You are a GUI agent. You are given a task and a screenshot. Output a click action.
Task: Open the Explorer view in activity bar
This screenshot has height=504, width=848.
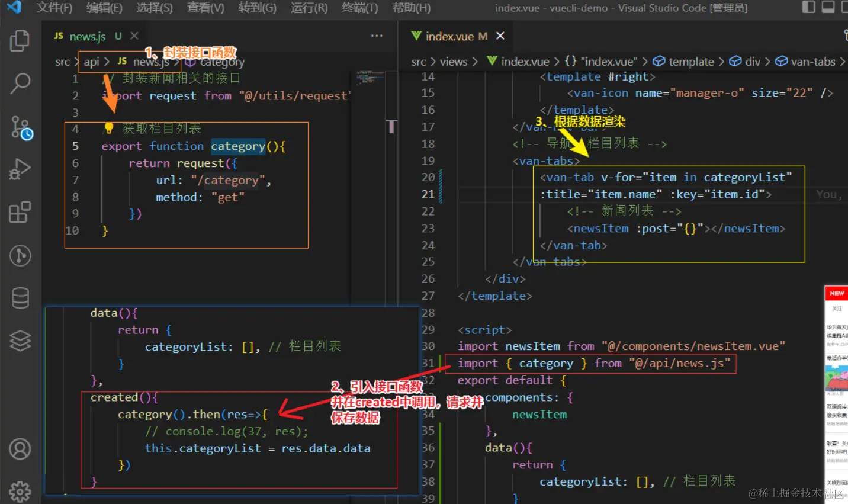point(20,40)
